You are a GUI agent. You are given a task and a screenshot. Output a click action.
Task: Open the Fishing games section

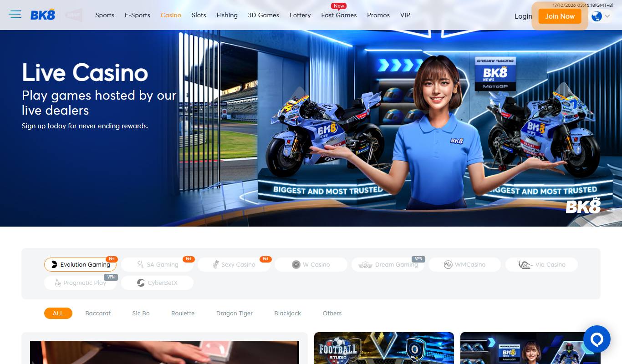click(x=227, y=15)
